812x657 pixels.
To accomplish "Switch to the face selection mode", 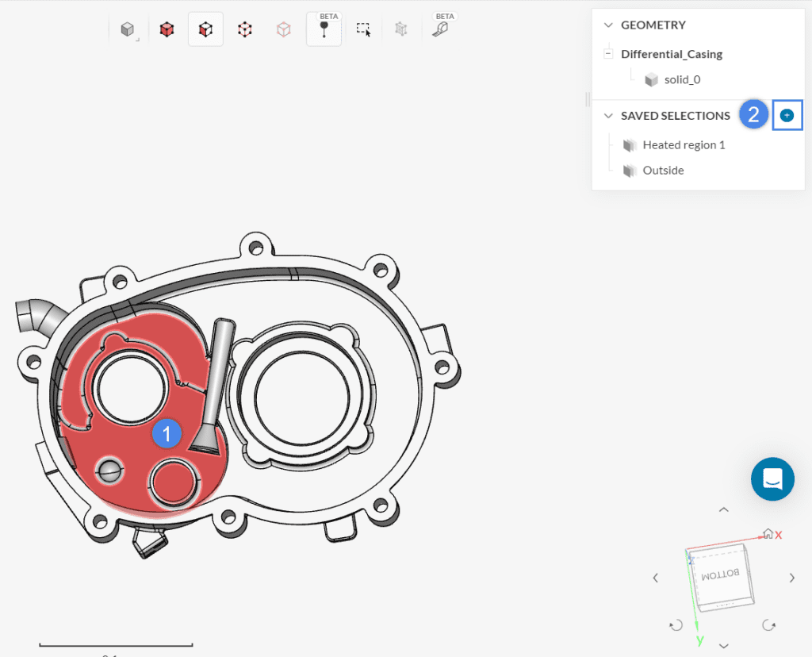I will [205, 29].
